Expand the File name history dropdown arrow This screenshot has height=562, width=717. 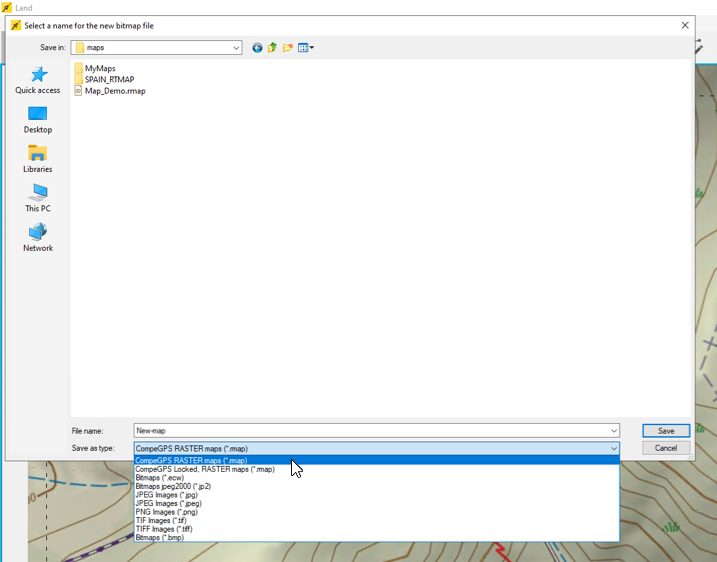tap(614, 431)
